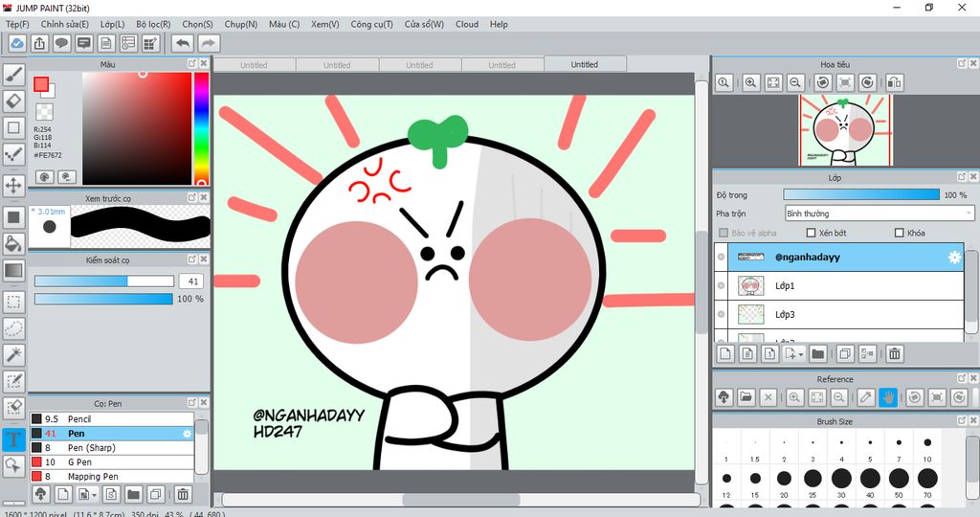Viewport: 980px width, 517px height.
Task: Open the Cloud menu
Action: click(467, 24)
